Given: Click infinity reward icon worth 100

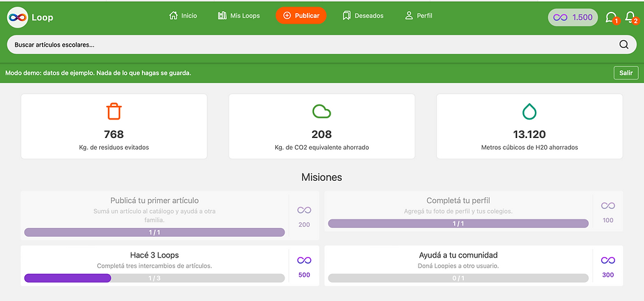Looking at the screenshot, I should pos(608,206).
